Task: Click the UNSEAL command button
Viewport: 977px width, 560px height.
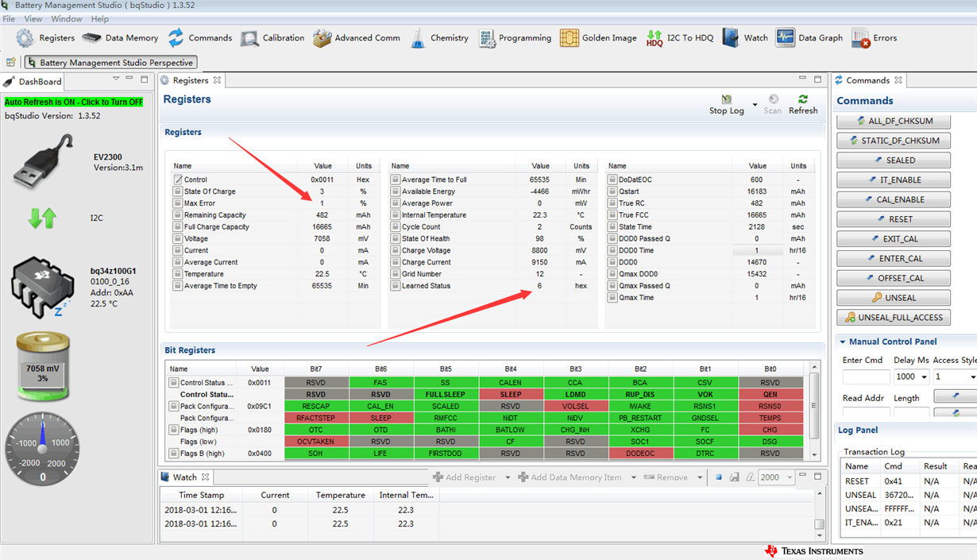Action: click(x=893, y=298)
